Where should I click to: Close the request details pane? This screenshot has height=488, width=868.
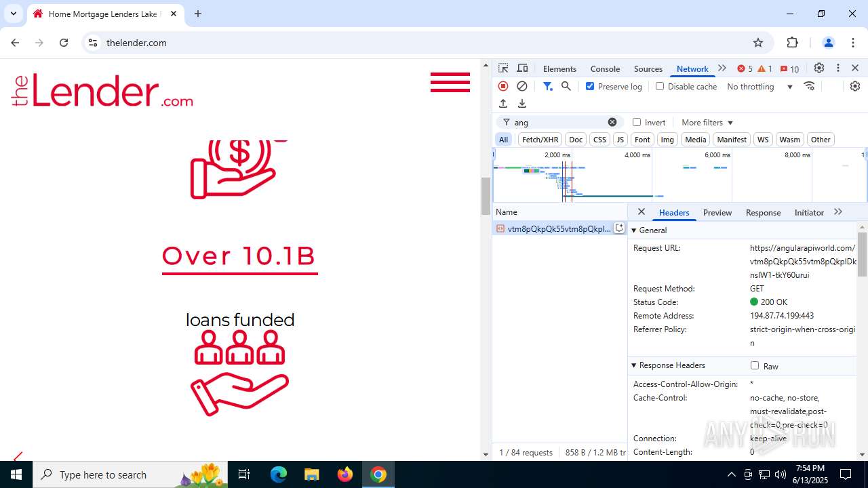pyautogui.click(x=642, y=211)
